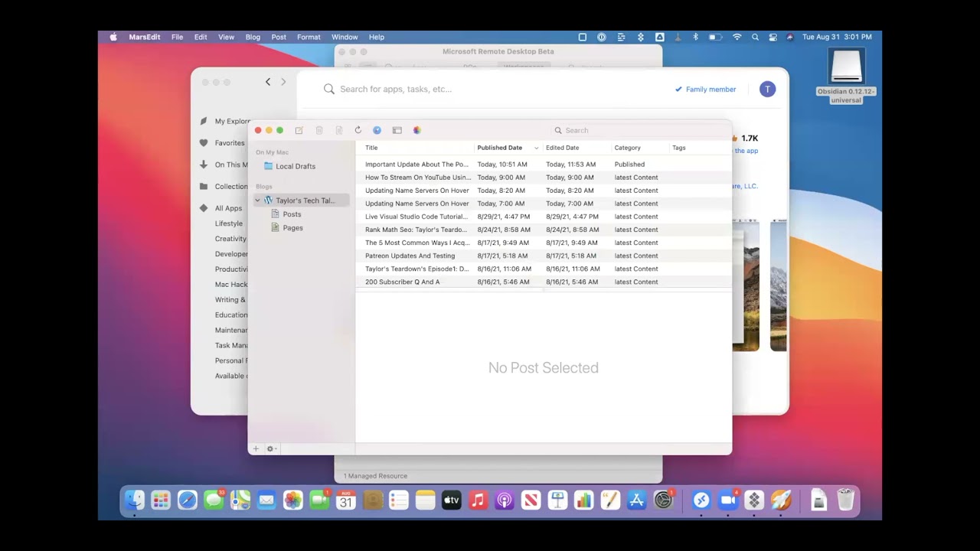Screen dimensions: 980x551
Task: Go forward with Setapp's right chevron
Action: click(x=283, y=82)
